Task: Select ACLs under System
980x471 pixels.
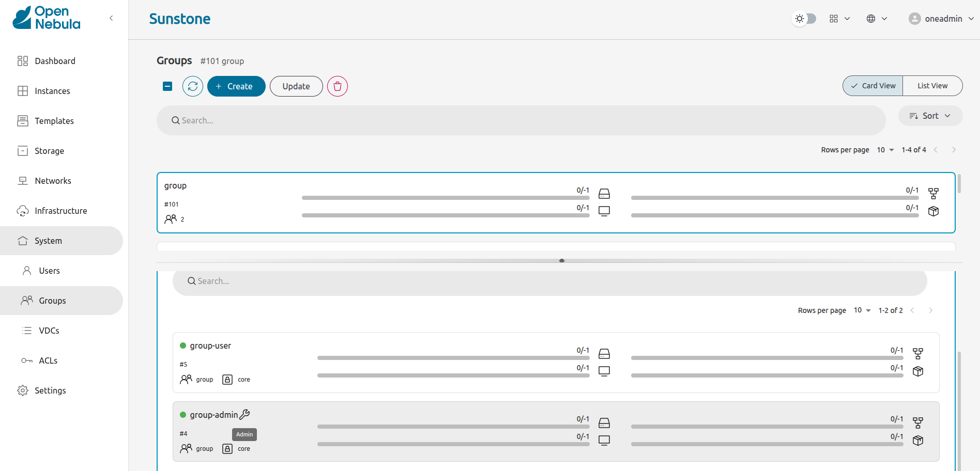Action: click(x=47, y=360)
